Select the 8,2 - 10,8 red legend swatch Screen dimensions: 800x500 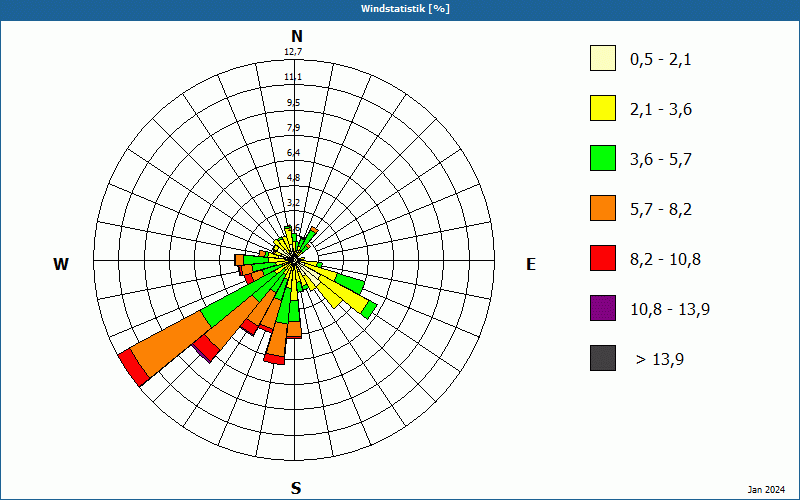(x=603, y=258)
